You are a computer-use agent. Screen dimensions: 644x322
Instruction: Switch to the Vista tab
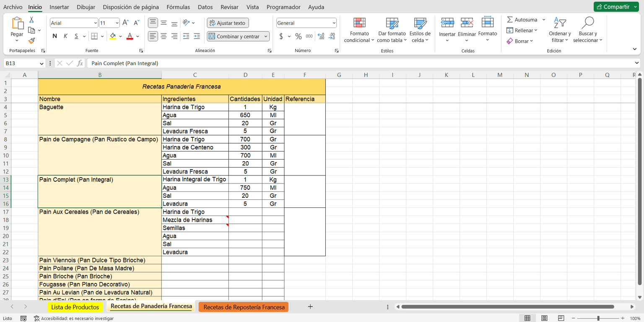(252, 7)
